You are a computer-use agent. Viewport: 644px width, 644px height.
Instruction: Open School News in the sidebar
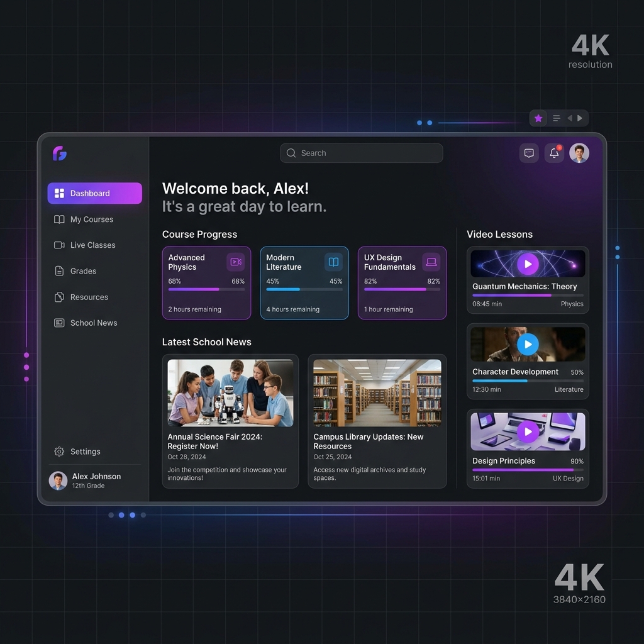coord(95,323)
